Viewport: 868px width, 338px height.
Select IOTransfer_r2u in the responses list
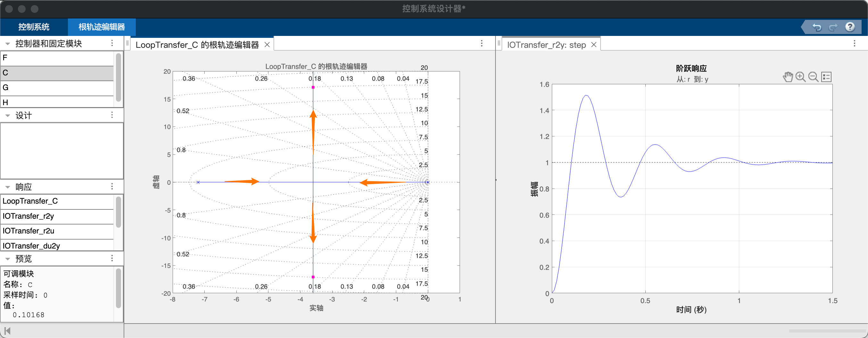click(x=57, y=231)
